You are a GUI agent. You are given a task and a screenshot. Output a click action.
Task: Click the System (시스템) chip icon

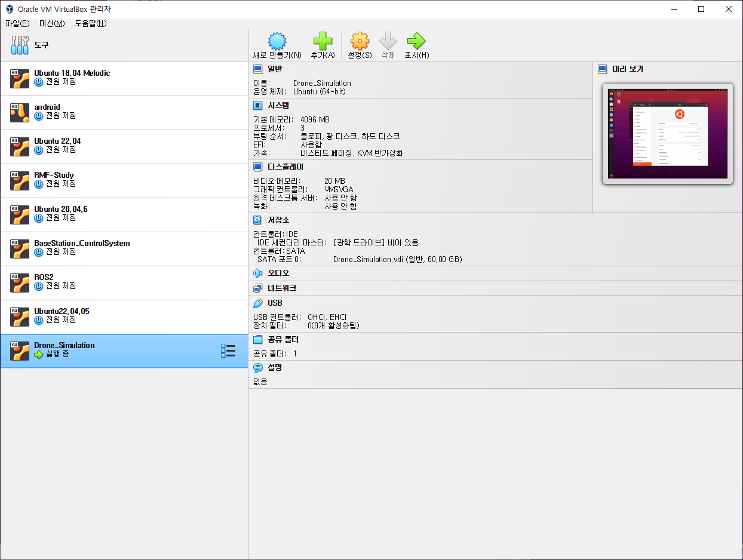pyautogui.click(x=258, y=106)
